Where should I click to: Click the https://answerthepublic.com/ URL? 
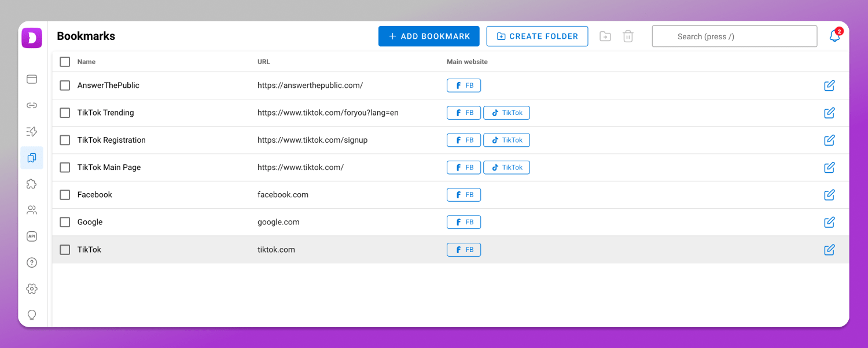tap(310, 86)
